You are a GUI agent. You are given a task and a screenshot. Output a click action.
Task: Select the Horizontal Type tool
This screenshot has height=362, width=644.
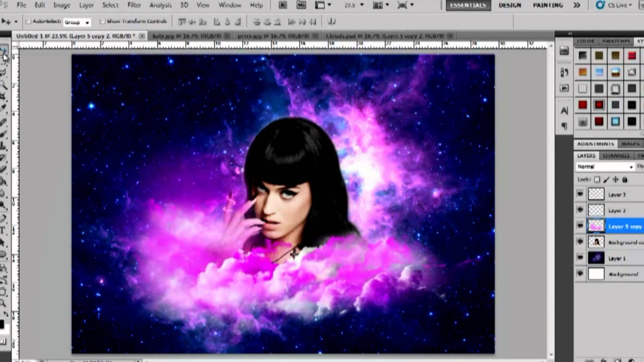(3, 230)
